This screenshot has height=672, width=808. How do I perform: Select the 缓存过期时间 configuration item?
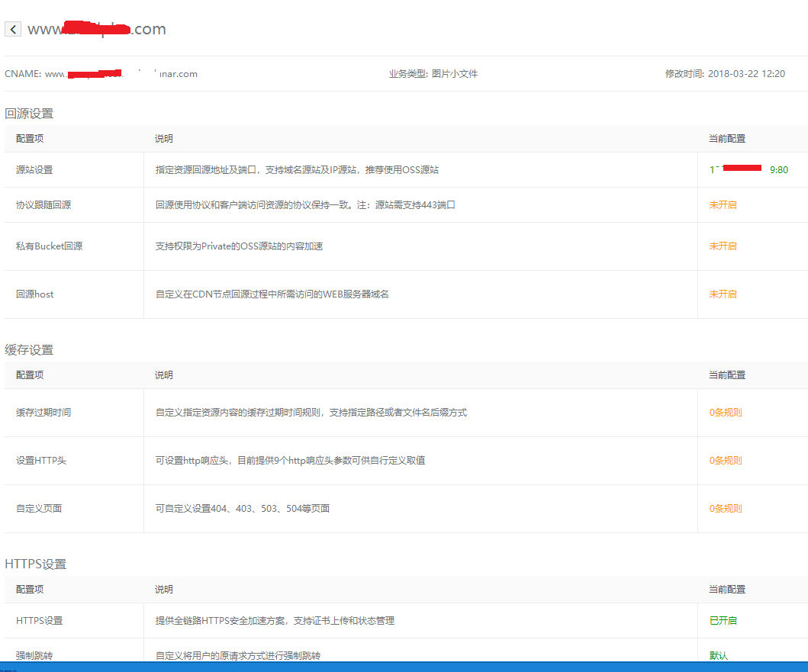[x=43, y=413]
